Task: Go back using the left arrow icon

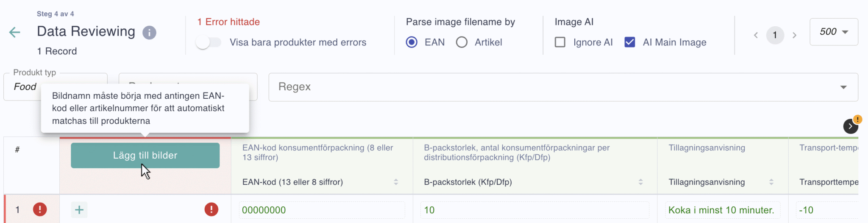Action: point(14,32)
